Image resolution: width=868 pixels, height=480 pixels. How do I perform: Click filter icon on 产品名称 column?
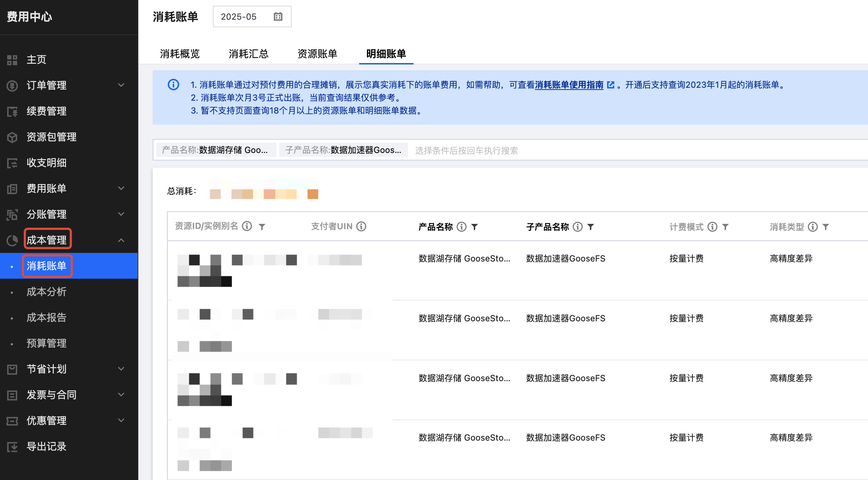[474, 227]
